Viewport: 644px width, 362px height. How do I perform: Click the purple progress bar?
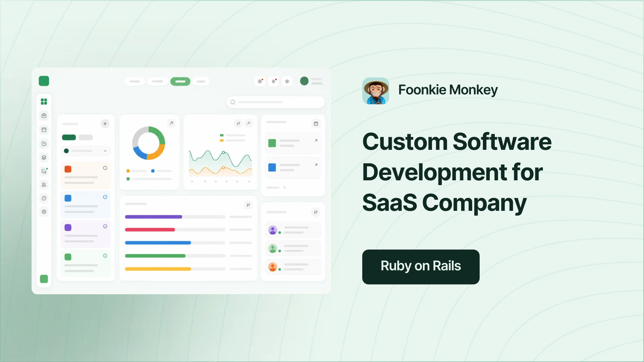click(154, 217)
